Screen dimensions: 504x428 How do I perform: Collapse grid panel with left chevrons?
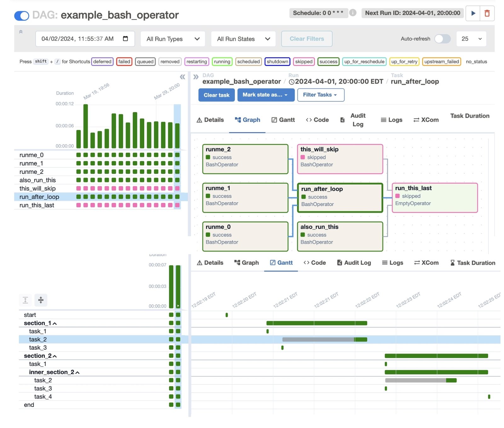click(182, 77)
